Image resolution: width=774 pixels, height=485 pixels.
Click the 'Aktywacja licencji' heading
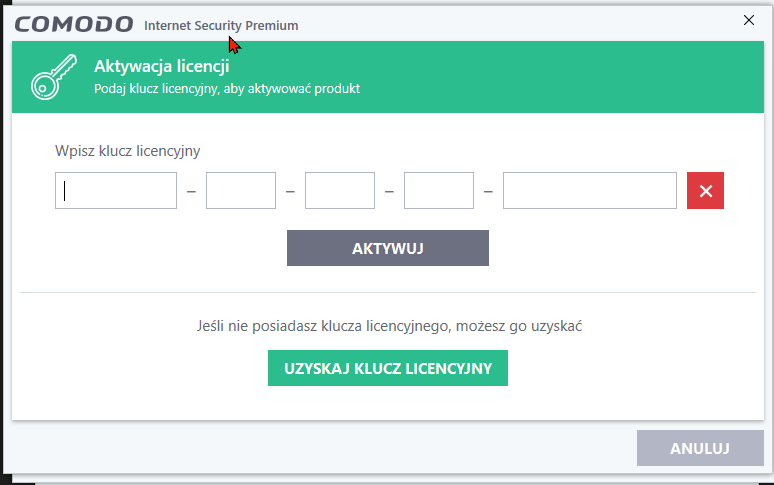162,66
